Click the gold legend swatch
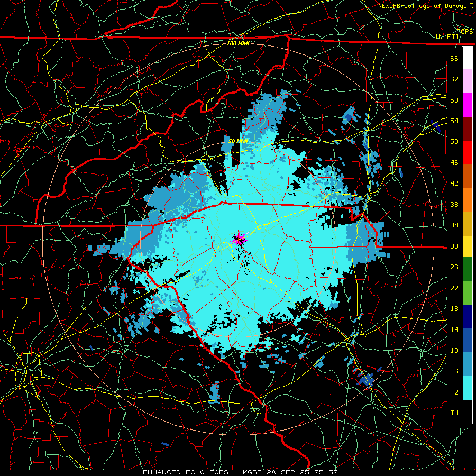This screenshot has height=476, width=476. click(x=467, y=224)
